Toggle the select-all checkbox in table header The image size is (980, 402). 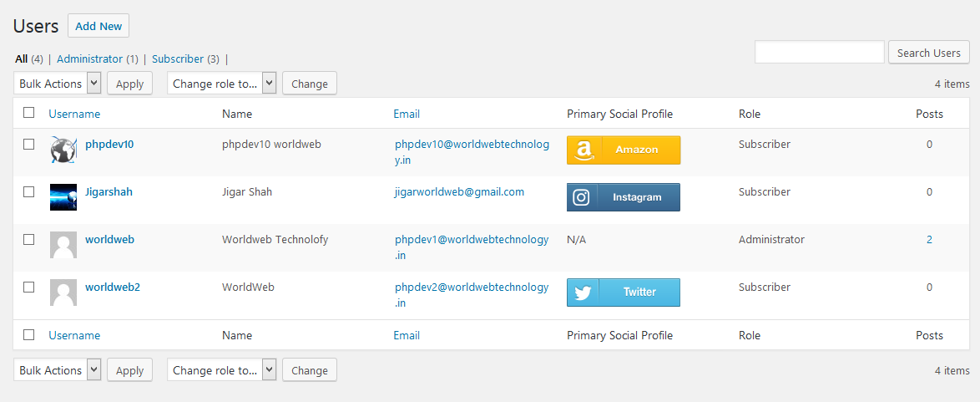29,113
